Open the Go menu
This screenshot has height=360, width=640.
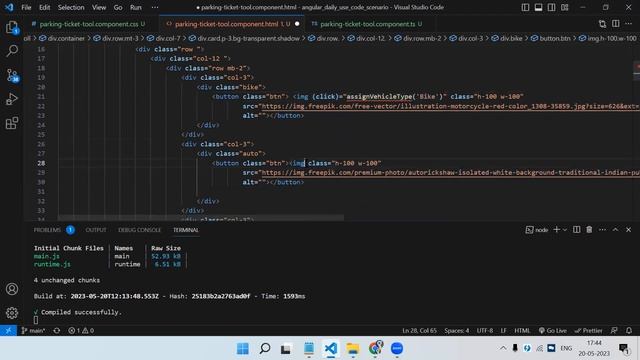[118, 7]
